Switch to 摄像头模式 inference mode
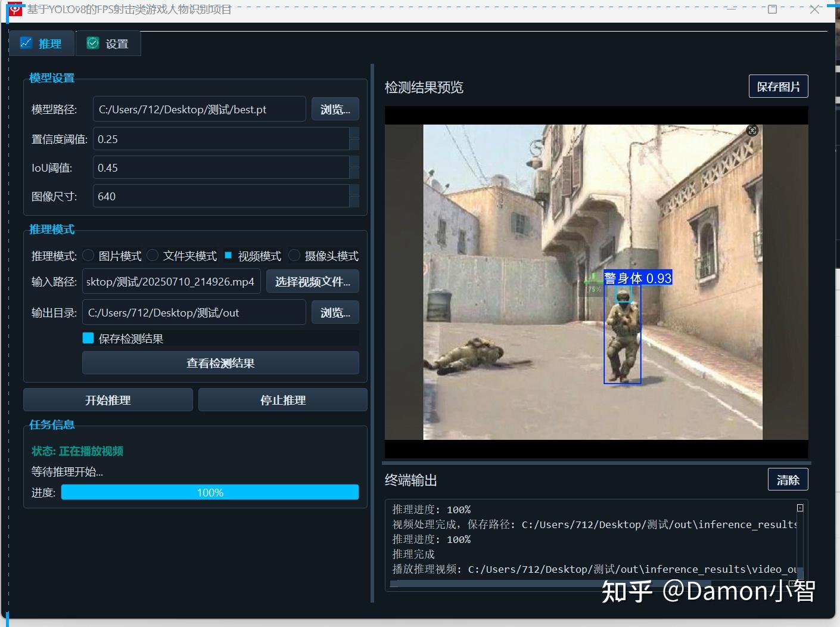840x627 pixels. click(x=294, y=255)
